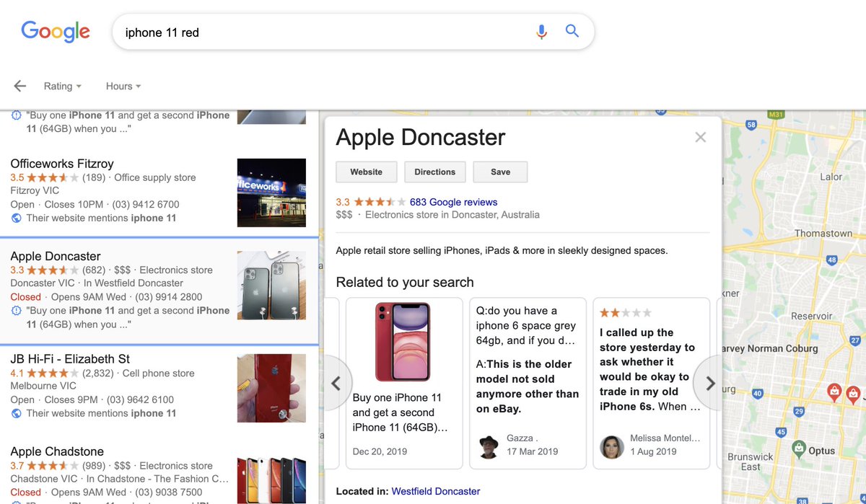866x504 pixels.
Task: Open Westfield Doncaster location link
Action: pyautogui.click(x=436, y=491)
